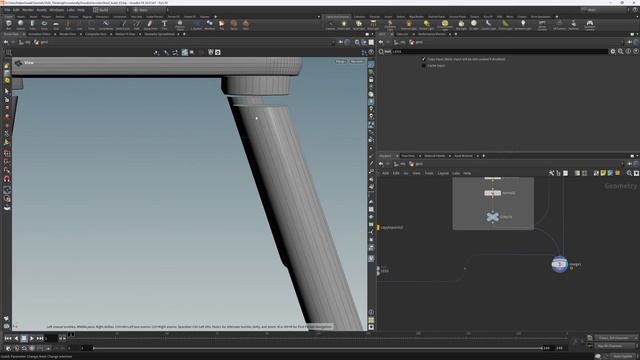
Task: Select the Box shelf tool
Action: coord(9,24)
